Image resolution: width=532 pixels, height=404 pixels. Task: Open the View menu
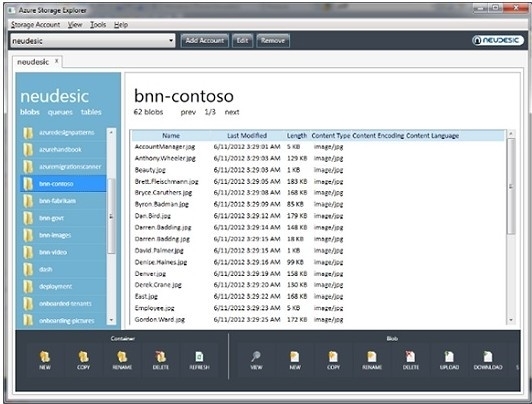click(x=75, y=25)
